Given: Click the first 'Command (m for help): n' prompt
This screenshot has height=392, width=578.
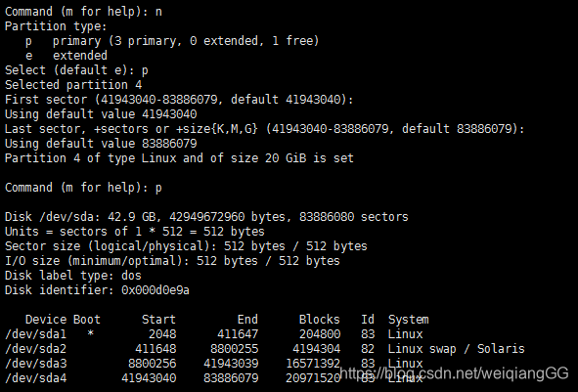Looking at the screenshot, I should 83,12.
